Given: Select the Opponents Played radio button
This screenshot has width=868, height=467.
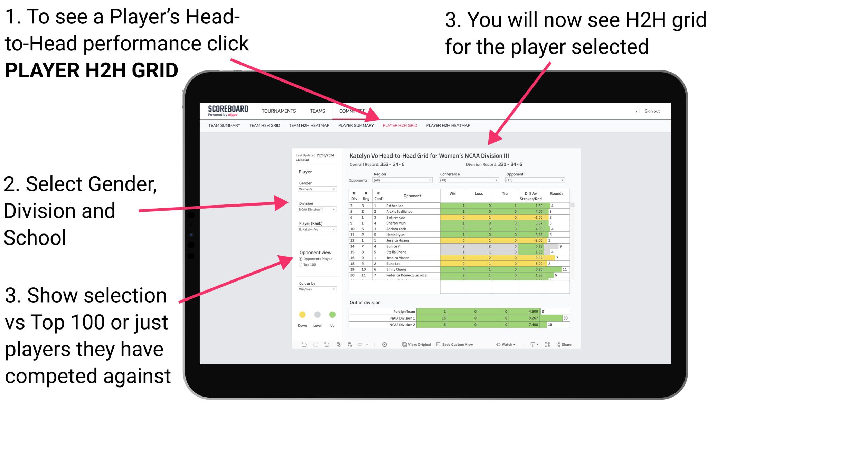Looking at the screenshot, I should [x=300, y=259].
